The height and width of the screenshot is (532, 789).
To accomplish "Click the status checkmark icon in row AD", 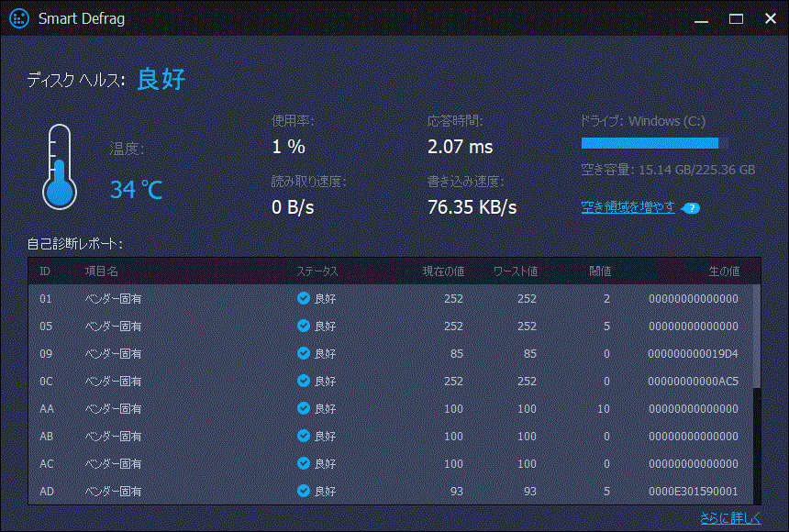I will pos(304,491).
